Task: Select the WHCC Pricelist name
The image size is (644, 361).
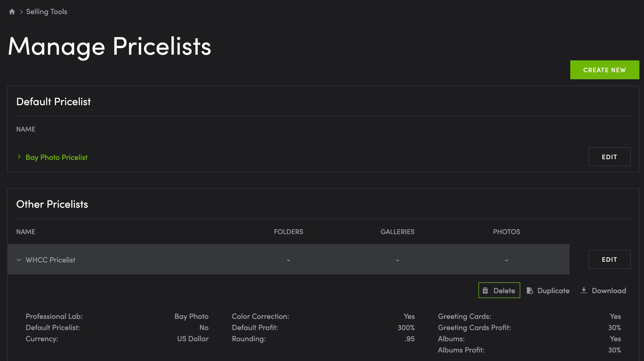Action: tap(50, 260)
